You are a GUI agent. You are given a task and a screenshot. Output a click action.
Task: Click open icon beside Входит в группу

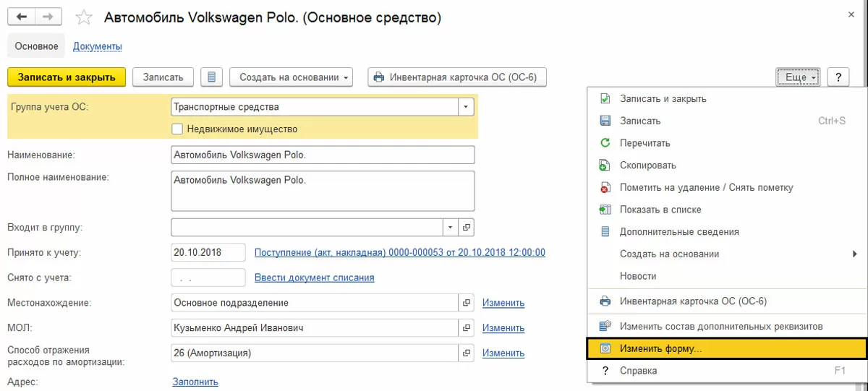(467, 227)
